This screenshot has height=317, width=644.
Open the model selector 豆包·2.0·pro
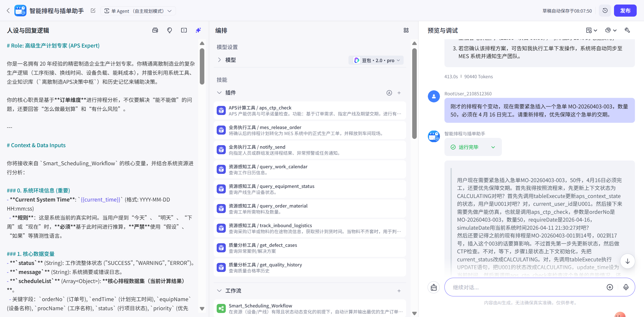pos(376,60)
